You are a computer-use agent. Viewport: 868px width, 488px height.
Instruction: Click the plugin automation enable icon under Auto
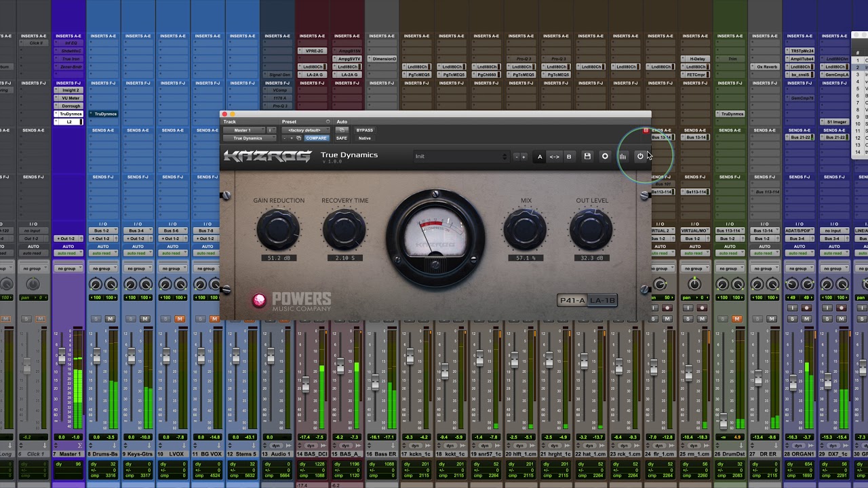point(342,130)
